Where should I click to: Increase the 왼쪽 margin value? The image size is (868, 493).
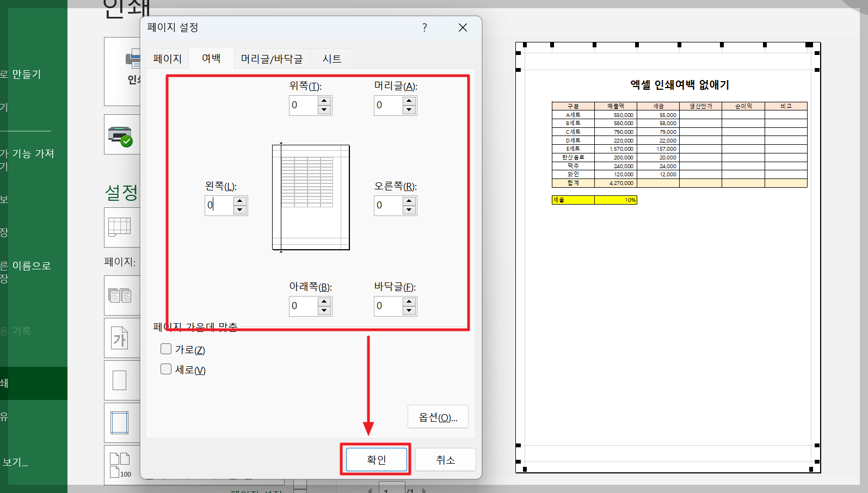point(240,201)
